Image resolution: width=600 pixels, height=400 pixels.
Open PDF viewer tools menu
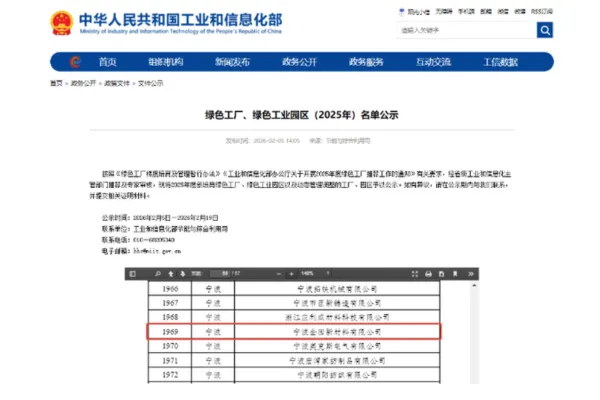click(x=471, y=274)
